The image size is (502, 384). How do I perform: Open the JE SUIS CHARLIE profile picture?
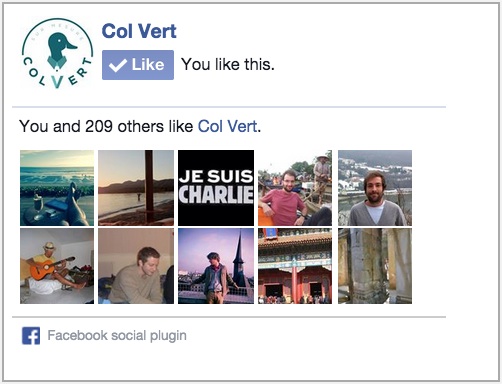click(216, 188)
